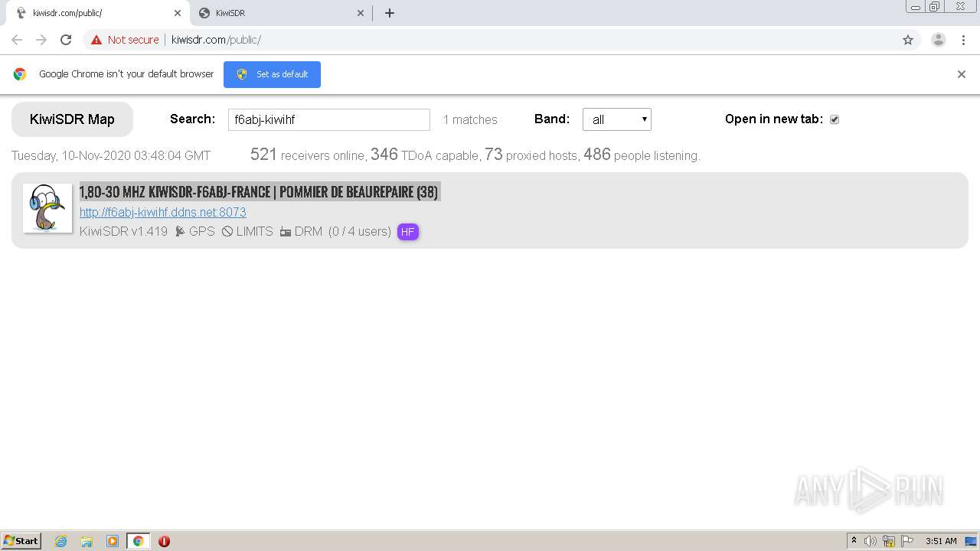Click the (0 / 4 users) text
This screenshot has width=980, height=551.
click(x=360, y=231)
